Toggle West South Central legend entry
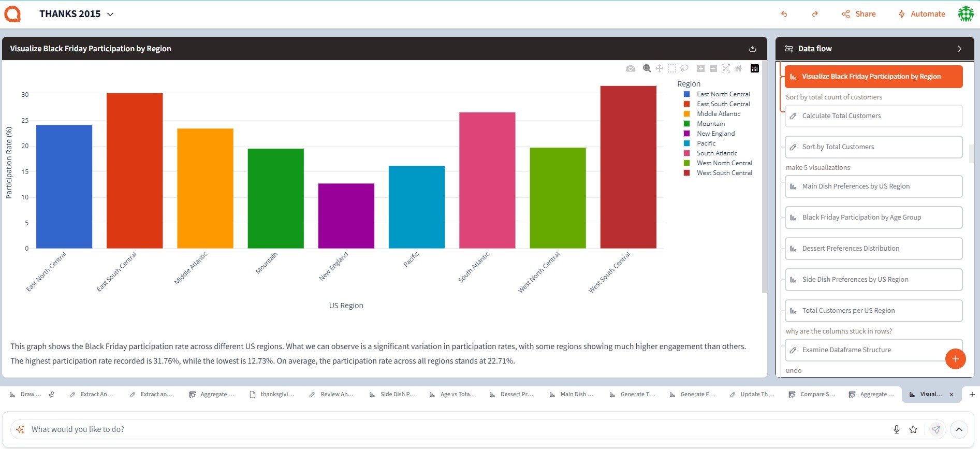The height and width of the screenshot is (449, 980). tap(718, 173)
